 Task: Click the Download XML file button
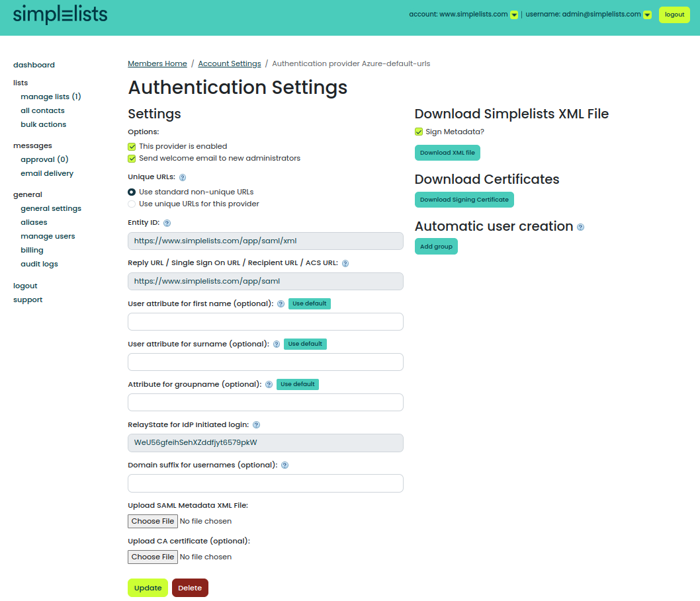coord(447,153)
